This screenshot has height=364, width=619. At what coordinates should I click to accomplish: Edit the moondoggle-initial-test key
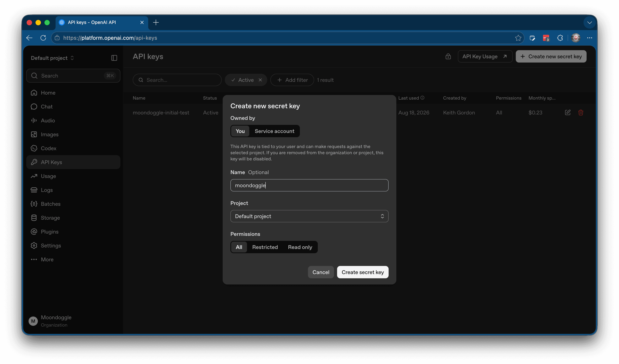click(567, 113)
